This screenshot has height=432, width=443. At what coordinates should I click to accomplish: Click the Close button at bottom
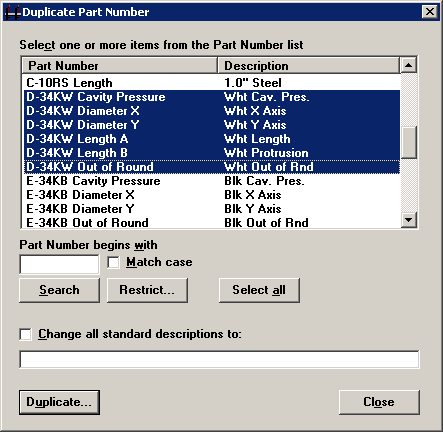379,402
